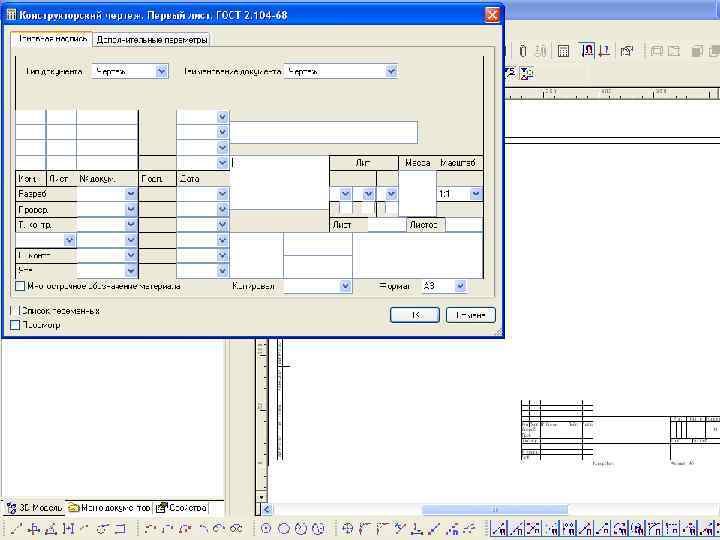Screen dimensions: 720x540
Task: Open the Меню документов panel tab
Action: click(x=109, y=508)
